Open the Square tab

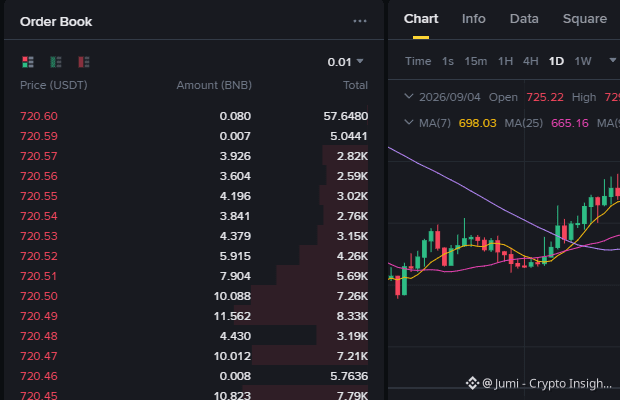click(x=584, y=19)
